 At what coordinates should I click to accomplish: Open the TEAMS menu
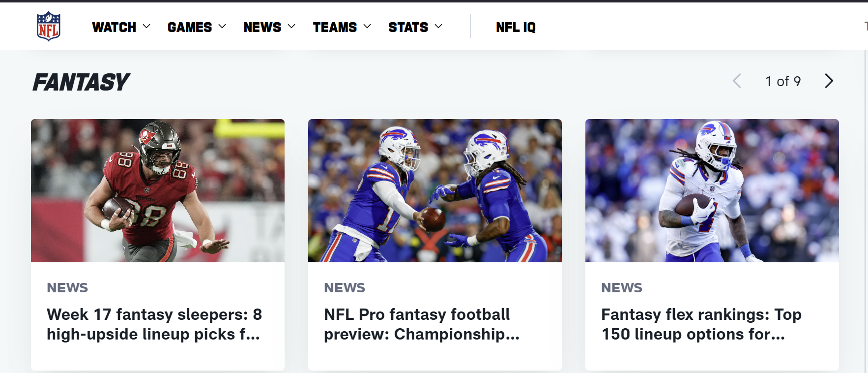click(x=335, y=27)
